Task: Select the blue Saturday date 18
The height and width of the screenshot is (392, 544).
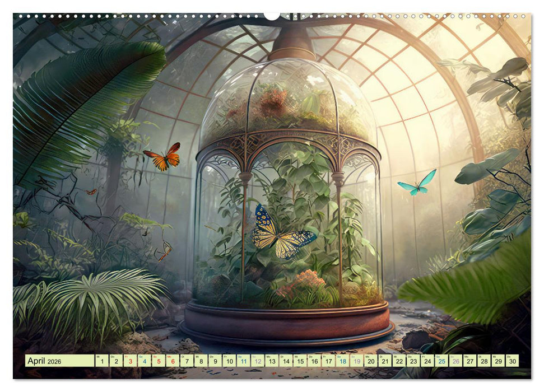Action: point(343,361)
